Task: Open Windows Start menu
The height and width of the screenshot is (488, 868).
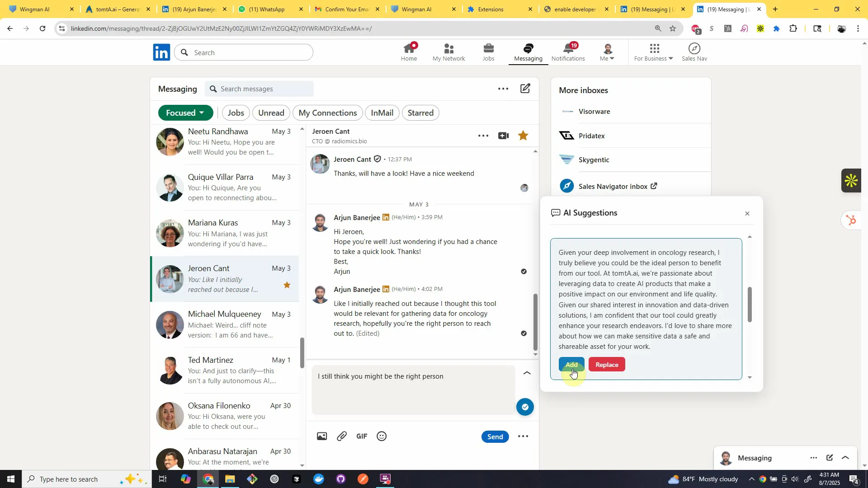Action: [11, 479]
